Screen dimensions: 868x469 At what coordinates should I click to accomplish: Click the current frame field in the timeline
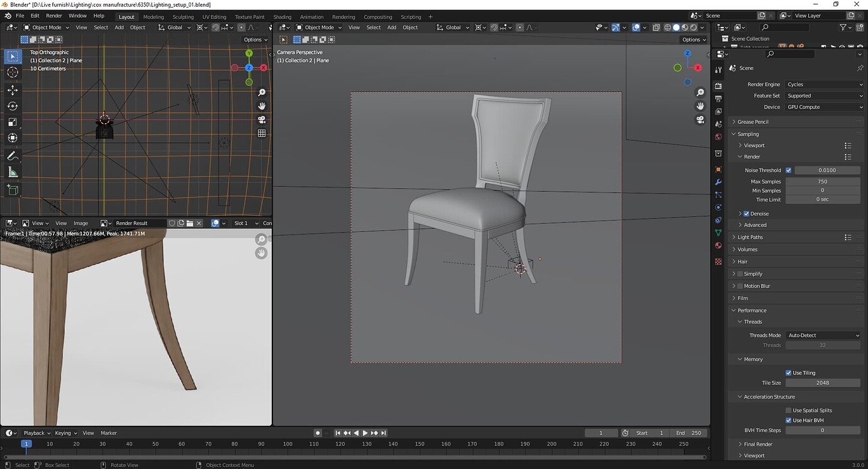601,433
